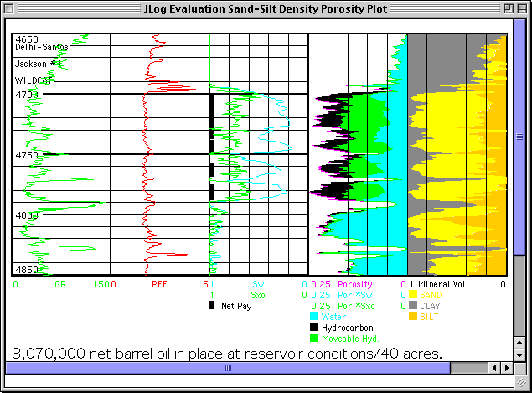
Task: Click the GR track axis label
Action: pyautogui.click(x=59, y=284)
